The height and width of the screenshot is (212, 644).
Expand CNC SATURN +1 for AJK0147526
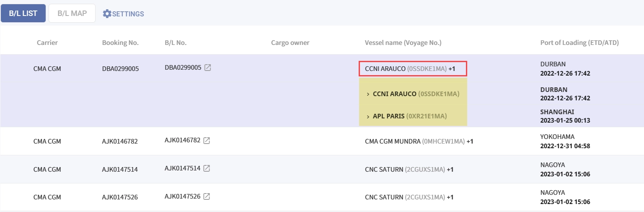[450, 197]
